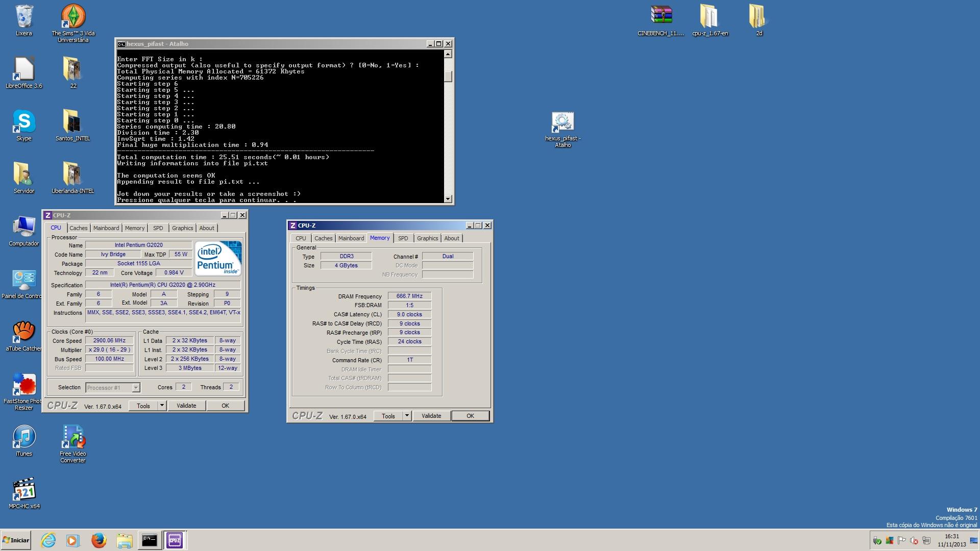Launch the MPC-HC x64 shortcut
980x551 pixels.
24,493
